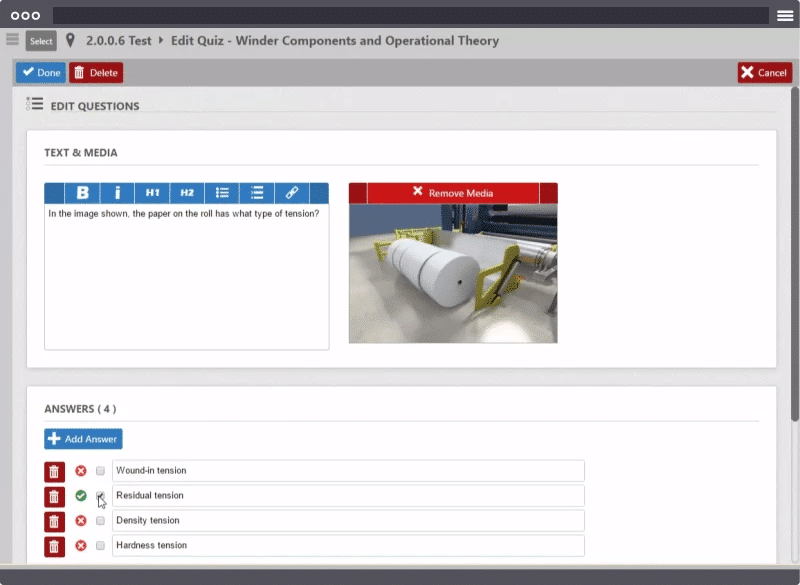Click the Done button
800x585 pixels.
click(41, 73)
